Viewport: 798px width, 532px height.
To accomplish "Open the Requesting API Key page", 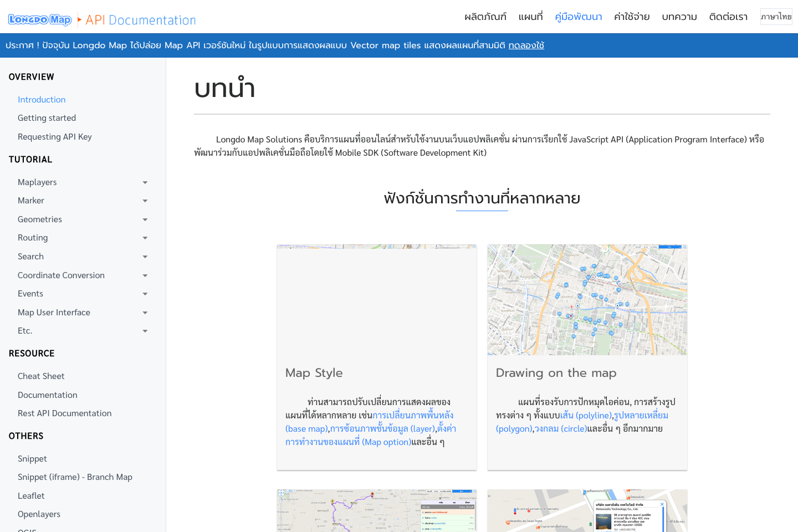I will [x=54, y=136].
